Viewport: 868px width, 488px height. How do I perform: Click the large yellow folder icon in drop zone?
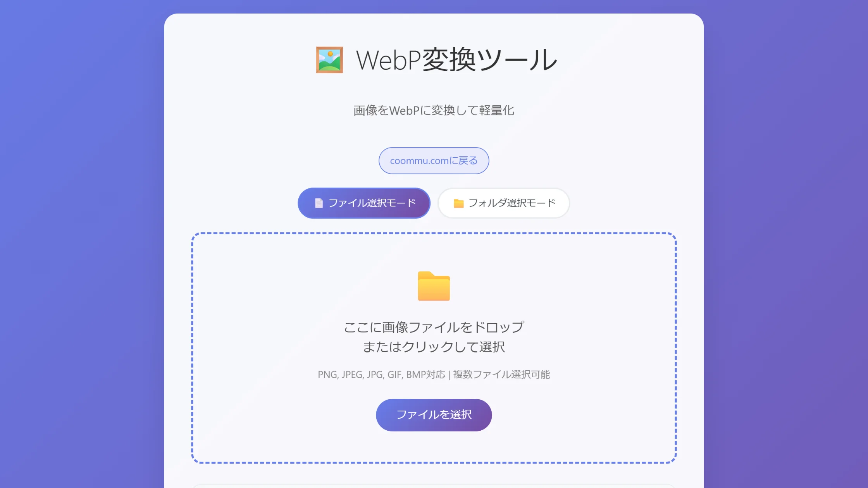pyautogui.click(x=434, y=286)
